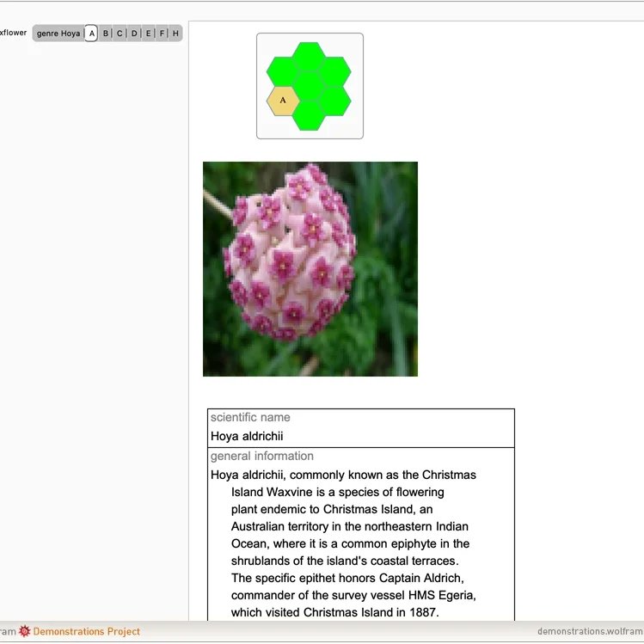Click the tan hexagon labeled A
This screenshot has width=644, height=644.
pyautogui.click(x=283, y=101)
